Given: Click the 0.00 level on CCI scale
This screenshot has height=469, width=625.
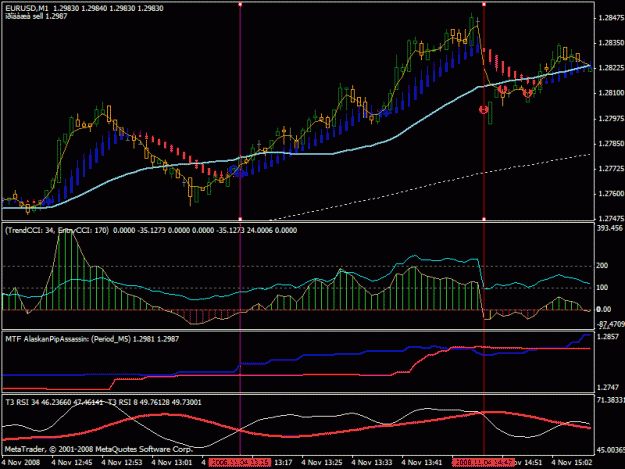Looking at the screenshot, I should coord(604,310).
